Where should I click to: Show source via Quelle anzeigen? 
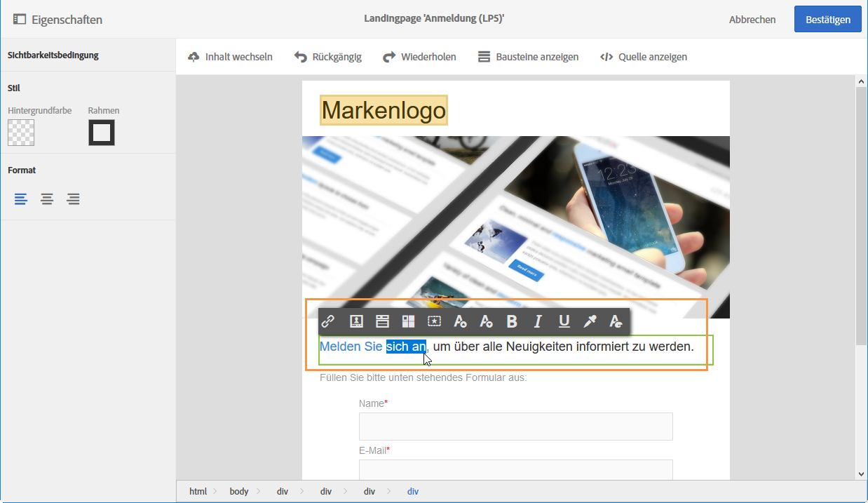(x=644, y=57)
